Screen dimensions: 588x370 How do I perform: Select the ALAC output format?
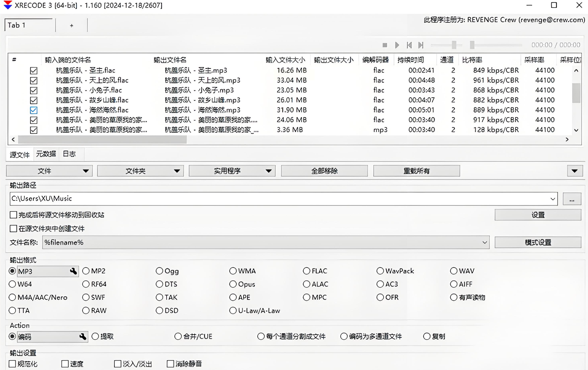316,284
